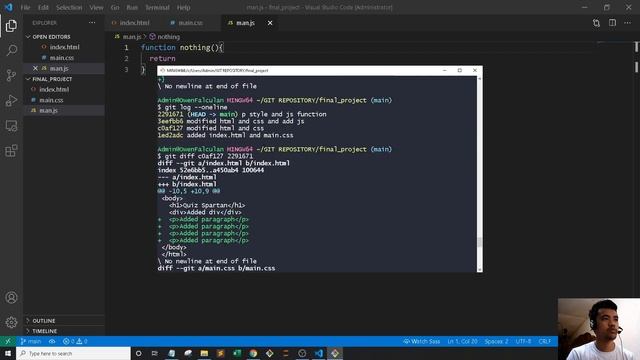Click the Open Changes icon in editor toolbar
This screenshot has width=640, height=360.
click(x=596, y=23)
